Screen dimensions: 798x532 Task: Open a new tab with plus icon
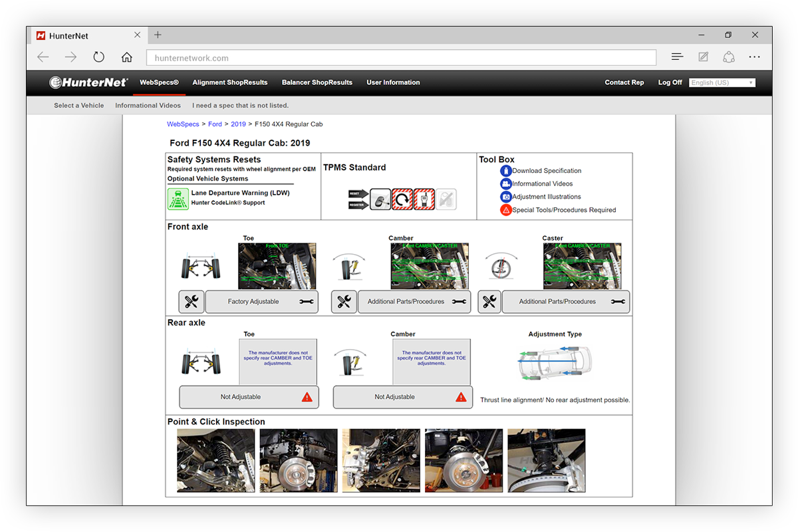click(x=158, y=35)
